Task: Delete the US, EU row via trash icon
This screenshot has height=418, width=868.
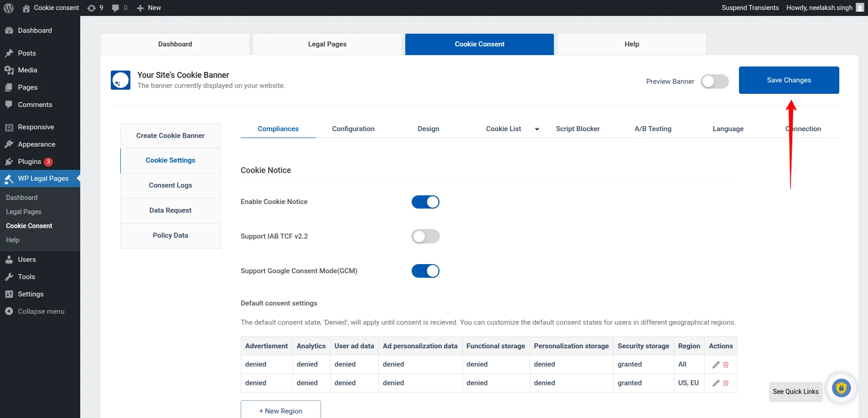Action: pyautogui.click(x=726, y=383)
